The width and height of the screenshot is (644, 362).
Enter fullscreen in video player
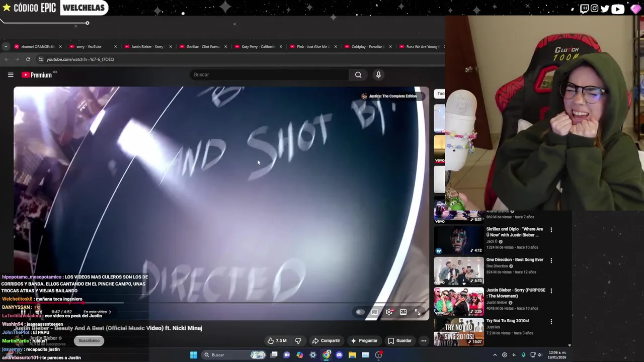pyautogui.click(x=417, y=312)
